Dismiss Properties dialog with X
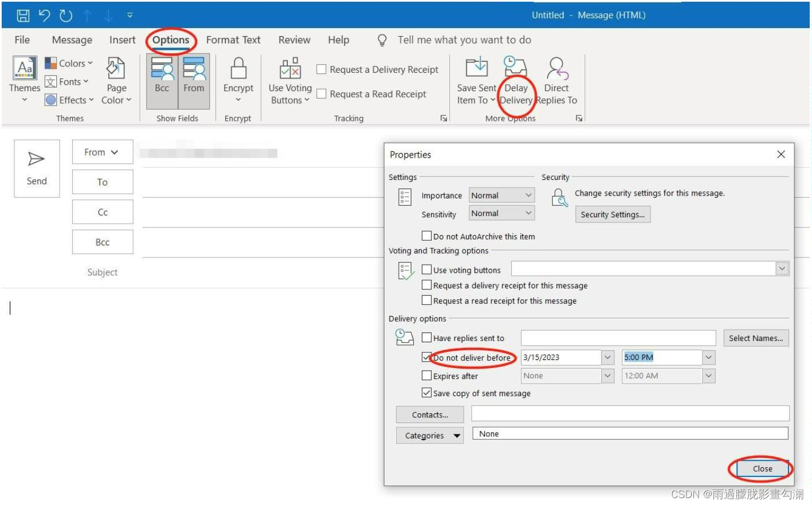Screen dimensions: 812x505 point(780,154)
